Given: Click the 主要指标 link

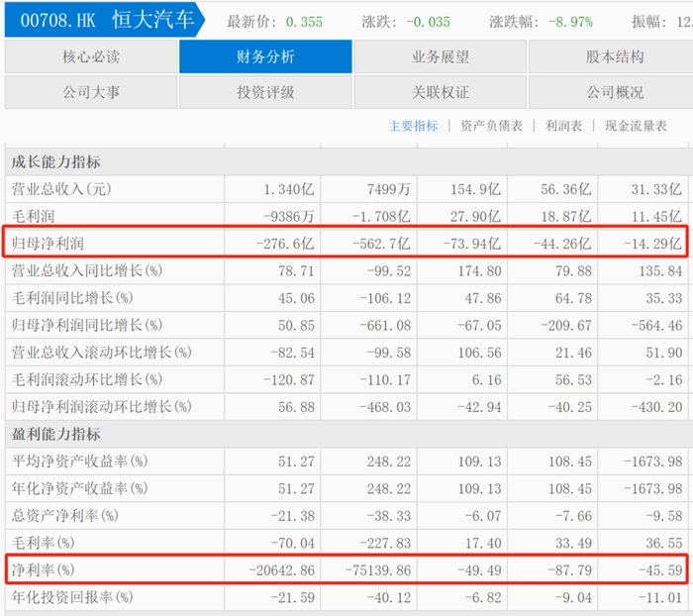Looking at the screenshot, I should tap(413, 126).
